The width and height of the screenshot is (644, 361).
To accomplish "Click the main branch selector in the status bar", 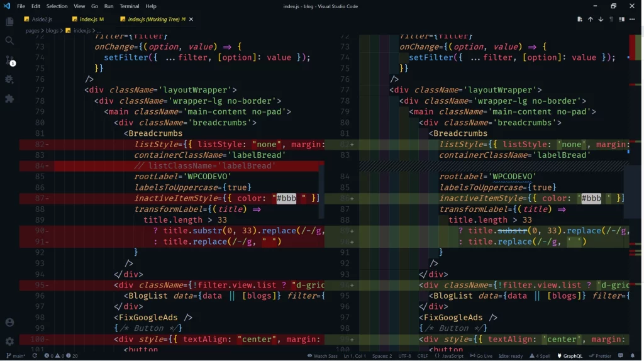I will (16, 356).
